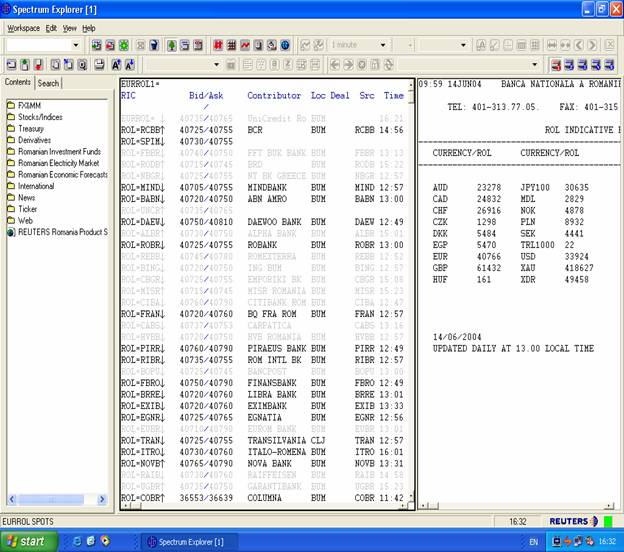Viewport: 624px width, 552px height.
Task: Click the first icon in second toolbar row
Action: tap(12, 64)
